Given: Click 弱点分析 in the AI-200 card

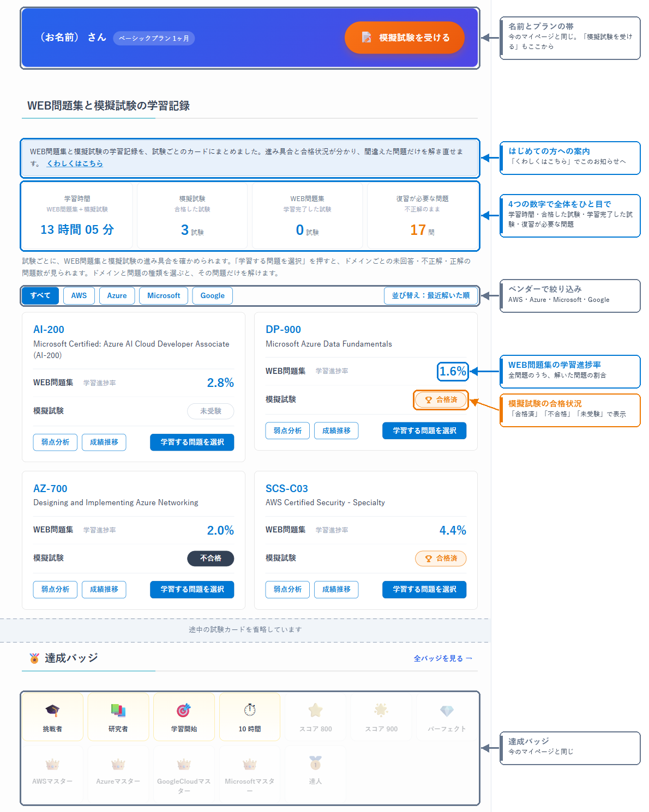Looking at the screenshot, I should (x=55, y=442).
